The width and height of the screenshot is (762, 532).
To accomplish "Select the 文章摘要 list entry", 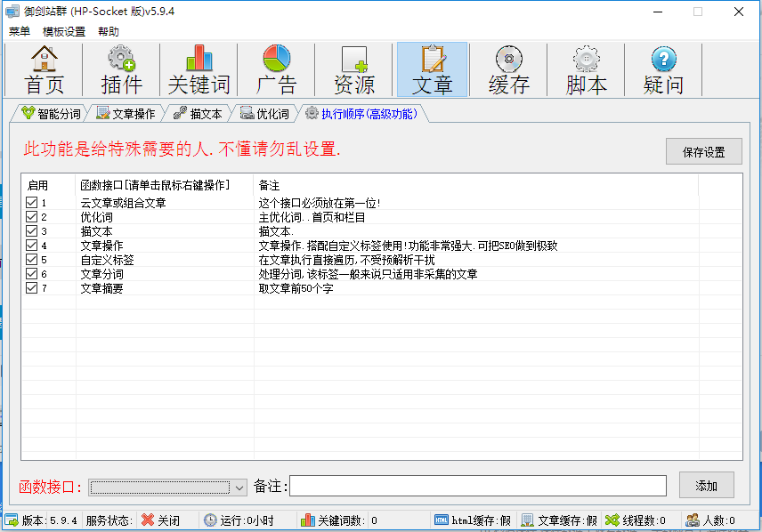I will coord(101,288).
